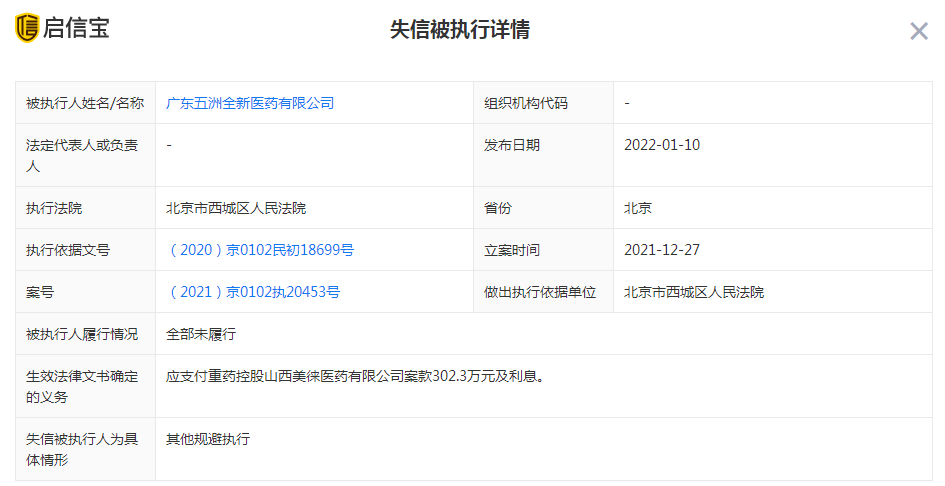This screenshot has width=945, height=486.
Task: Click the date value 2021-12-27
Action: 662,250
